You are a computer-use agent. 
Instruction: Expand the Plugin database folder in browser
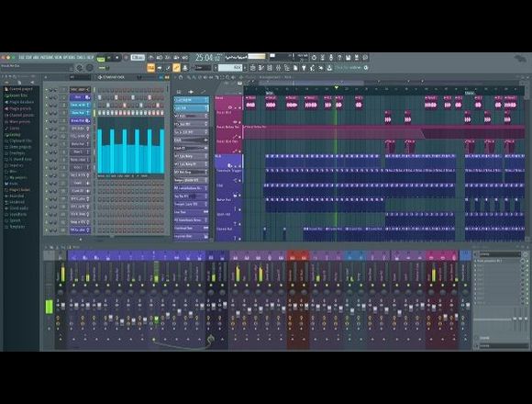(x=18, y=102)
